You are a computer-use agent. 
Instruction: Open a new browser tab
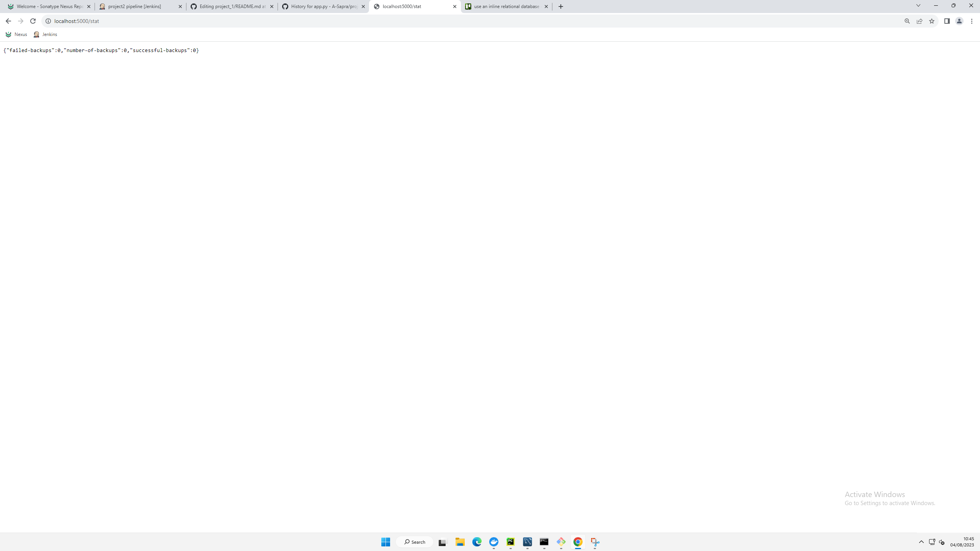click(560, 6)
